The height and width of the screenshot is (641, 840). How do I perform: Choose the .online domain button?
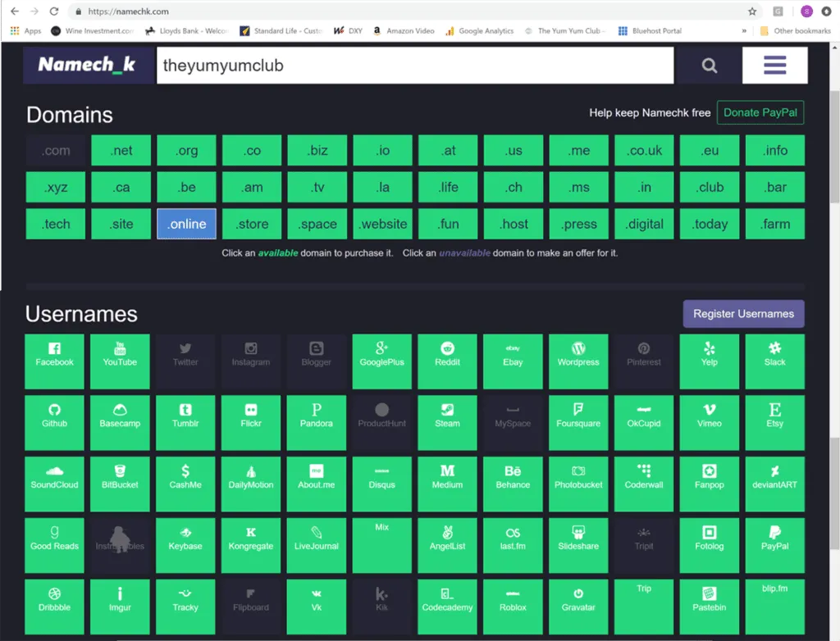pos(186,224)
